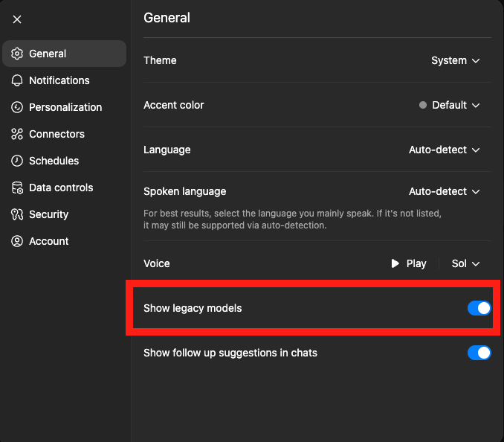The width and height of the screenshot is (504, 442).
Task: Click the Security key icon
Action: 17,214
